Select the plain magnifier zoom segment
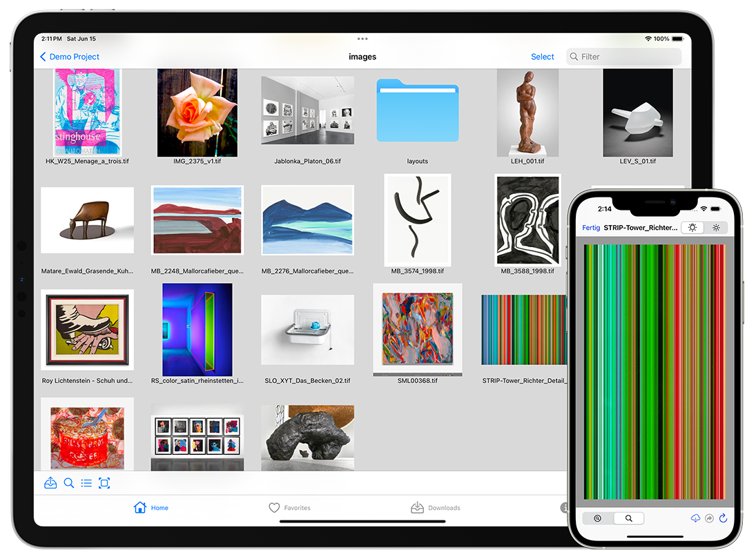 coord(628,518)
